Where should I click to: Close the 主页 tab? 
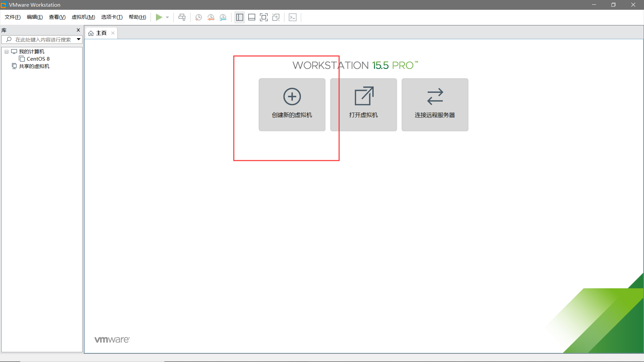(x=113, y=33)
